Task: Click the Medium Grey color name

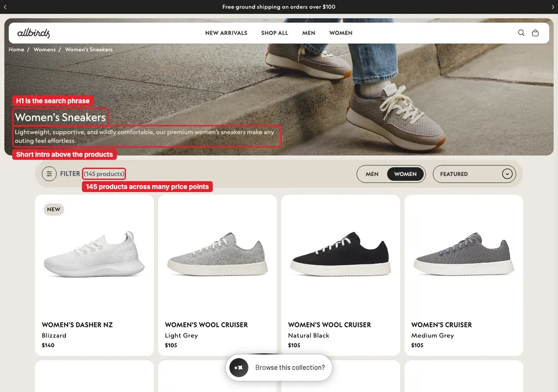Action: click(432, 336)
